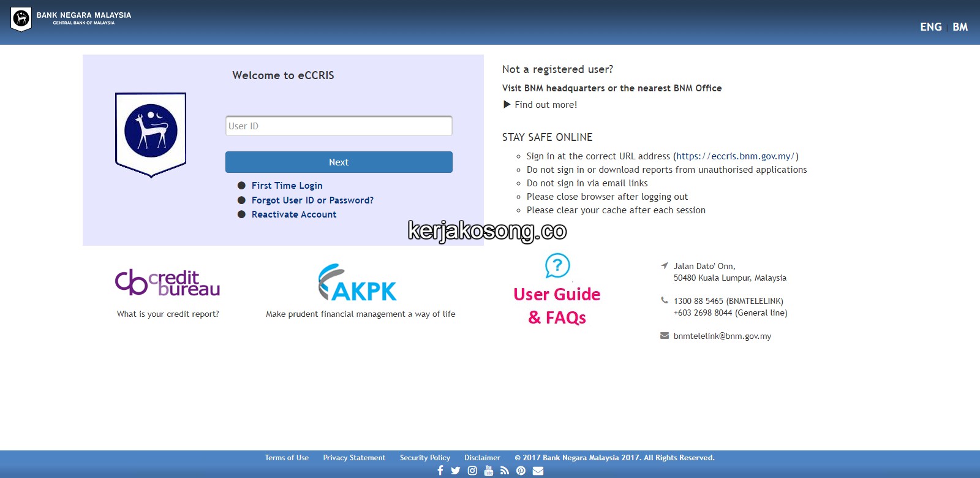The height and width of the screenshot is (478, 980).
Task: Open Terms of Use in footer
Action: tap(287, 458)
